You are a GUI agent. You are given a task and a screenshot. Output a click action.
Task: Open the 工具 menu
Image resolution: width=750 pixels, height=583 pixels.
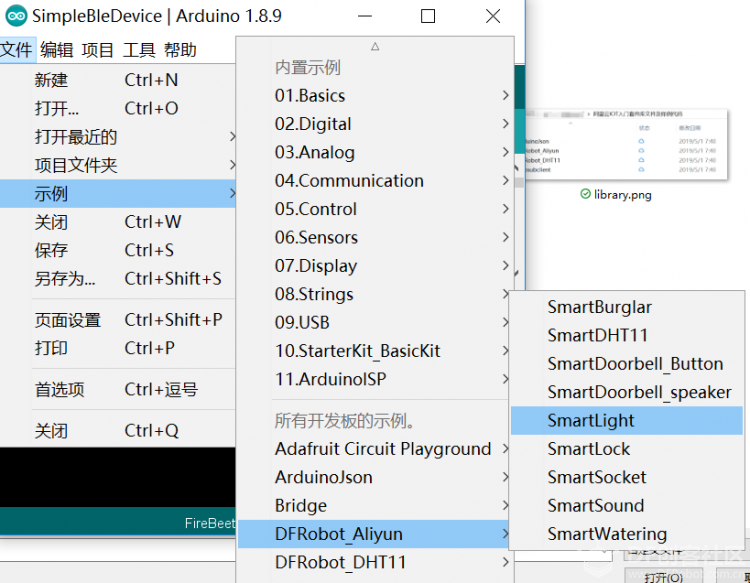(139, 50)
